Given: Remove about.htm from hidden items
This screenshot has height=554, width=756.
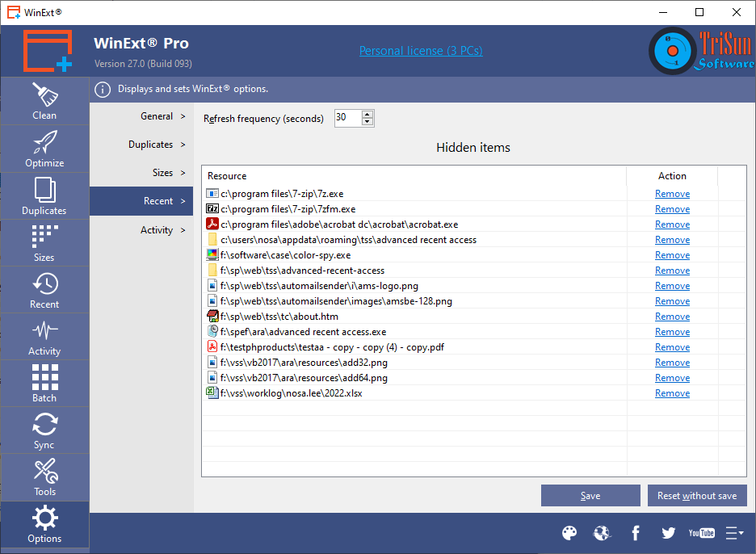Looking at the screenshot, I should click(x=672, y=317).
